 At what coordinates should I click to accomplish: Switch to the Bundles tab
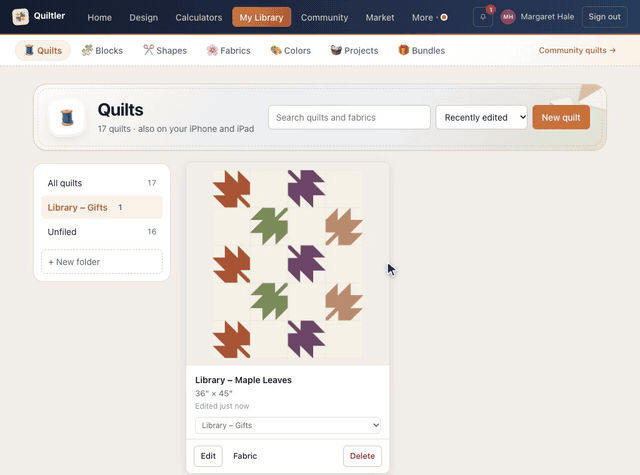tap(422, 50)
